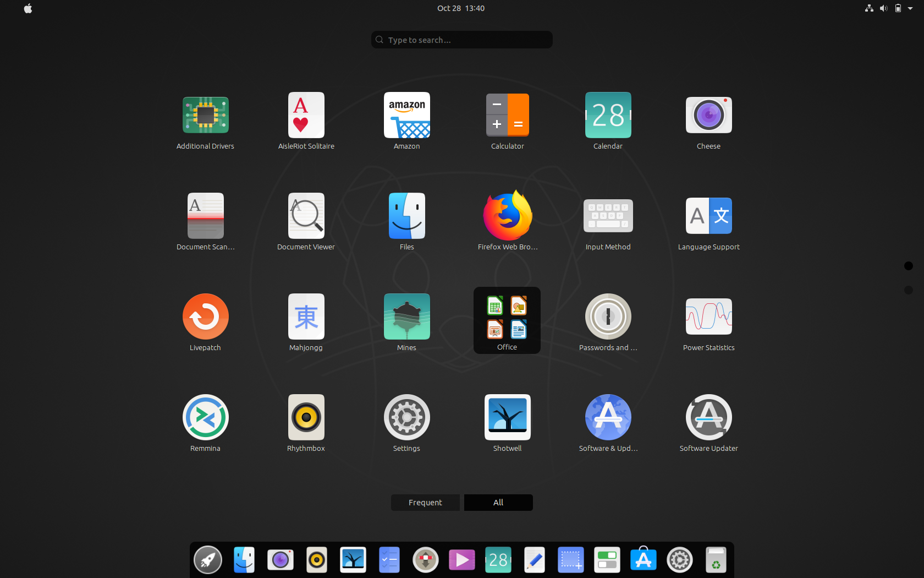Open the arrows-circle app in dock

pyautogui.click(x=426, y=560)
